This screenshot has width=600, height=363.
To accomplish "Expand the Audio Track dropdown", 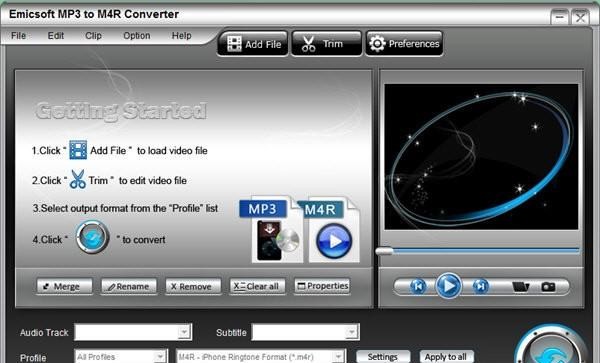I will point(184,332).
